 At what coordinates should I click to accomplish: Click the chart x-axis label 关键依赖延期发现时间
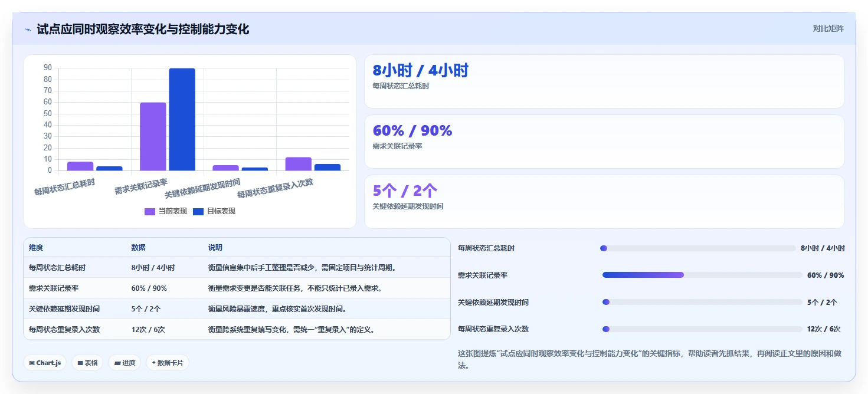202,188
